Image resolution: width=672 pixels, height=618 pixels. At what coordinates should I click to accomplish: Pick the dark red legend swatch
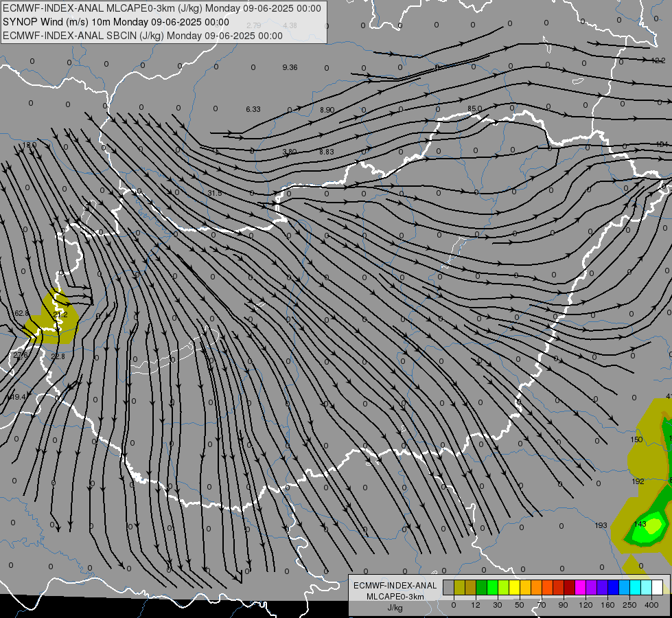click(570, 587)
